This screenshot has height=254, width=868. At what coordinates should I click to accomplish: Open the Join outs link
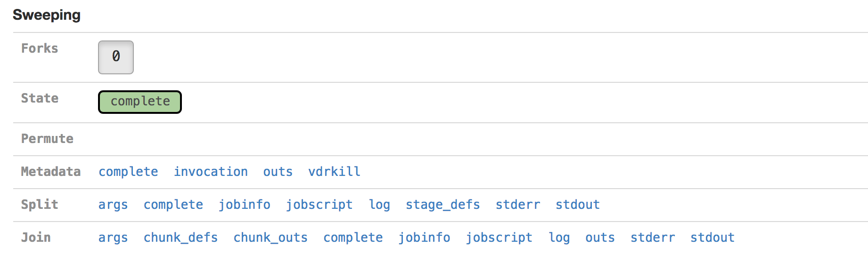(600, 238)
